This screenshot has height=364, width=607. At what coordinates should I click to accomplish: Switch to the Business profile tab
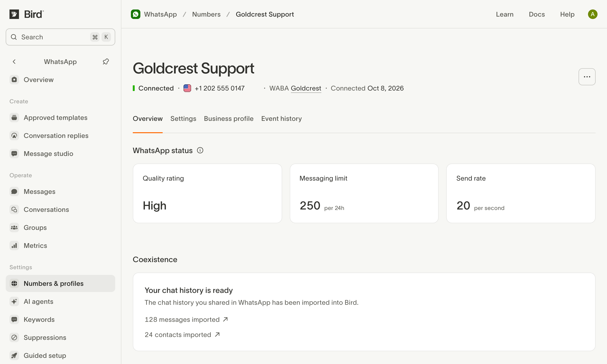pyautogui.click(x=229, y=119)
